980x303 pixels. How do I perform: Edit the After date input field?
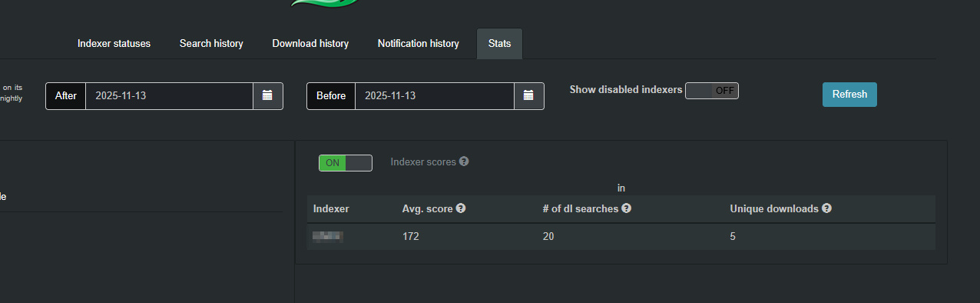[169, 96]
